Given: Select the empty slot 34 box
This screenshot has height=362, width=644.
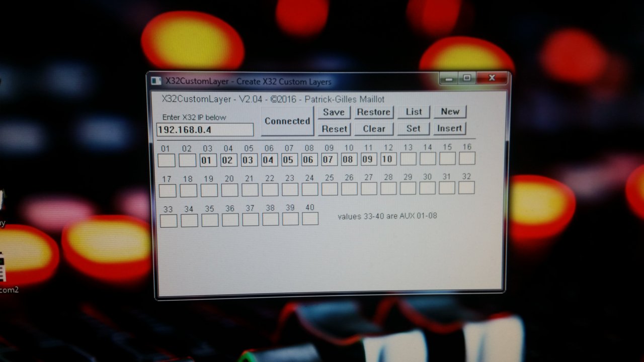Looking at the screenshot, I should (x=189, y=220).
